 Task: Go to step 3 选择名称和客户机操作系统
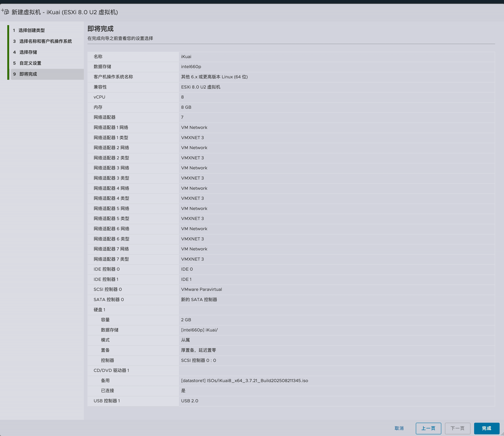pyautogui.click(x=45, y=41)
